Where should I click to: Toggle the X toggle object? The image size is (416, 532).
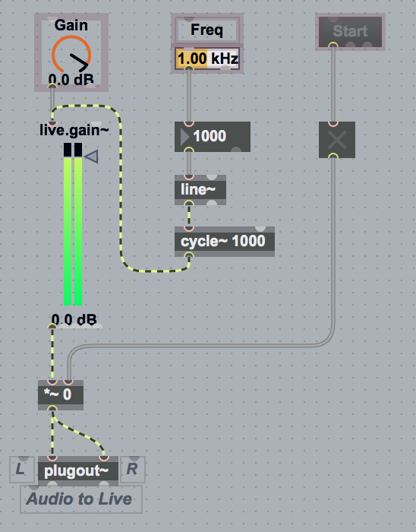point(337,139)
